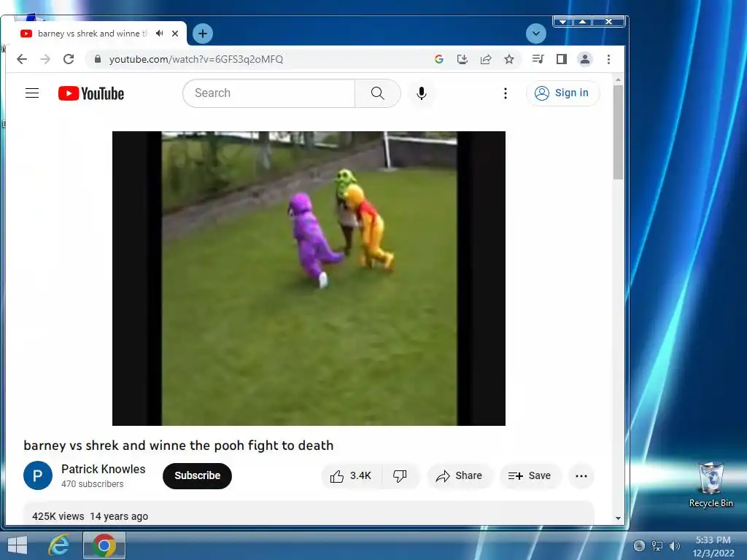Viewport: 747px width, 560px height.
Task: Open volume control in system tray
Action: [x=675, y=546]
